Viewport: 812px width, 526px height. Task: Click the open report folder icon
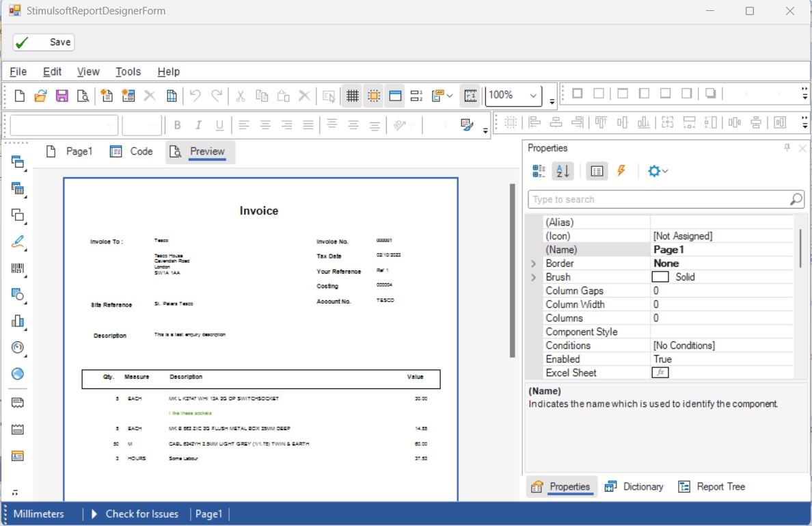coord(41,96)
